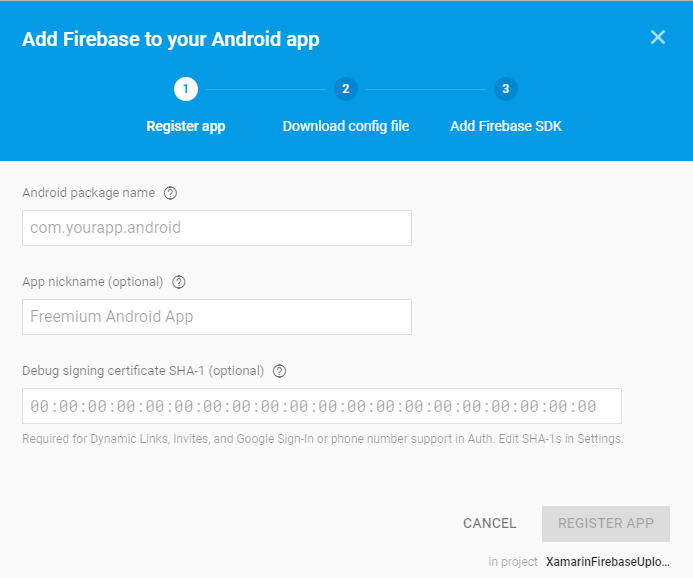Focus the SHA-1 certificate input field
Screen dimensions: 693x578
(321, 406)
